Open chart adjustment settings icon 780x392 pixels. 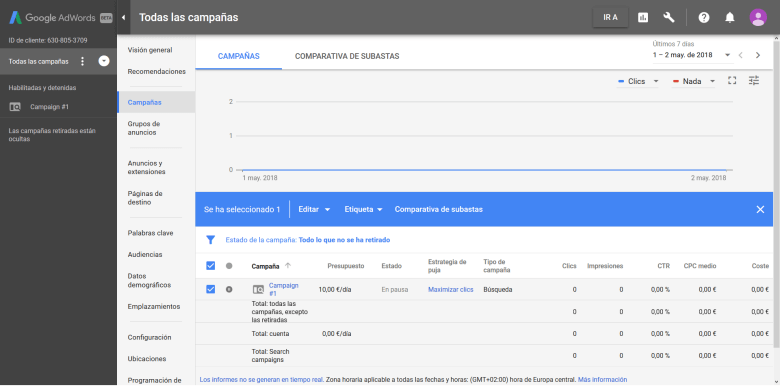[x=754, y=80]
